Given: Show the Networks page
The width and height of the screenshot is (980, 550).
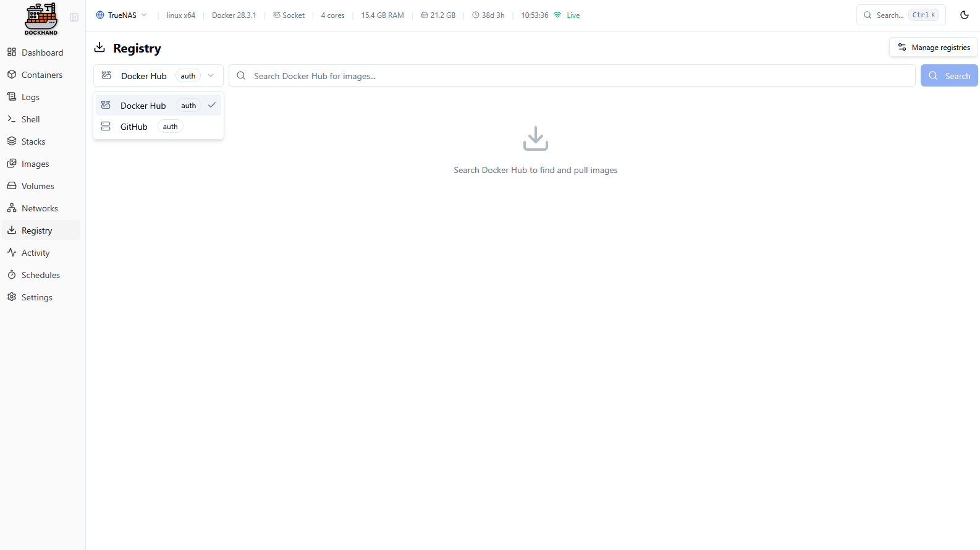Looking at the screenshot, I should click(40, 208).
